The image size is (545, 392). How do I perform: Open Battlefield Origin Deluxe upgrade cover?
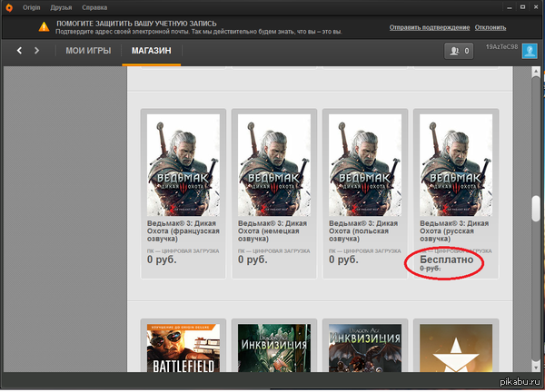click(x=183, y=348)
